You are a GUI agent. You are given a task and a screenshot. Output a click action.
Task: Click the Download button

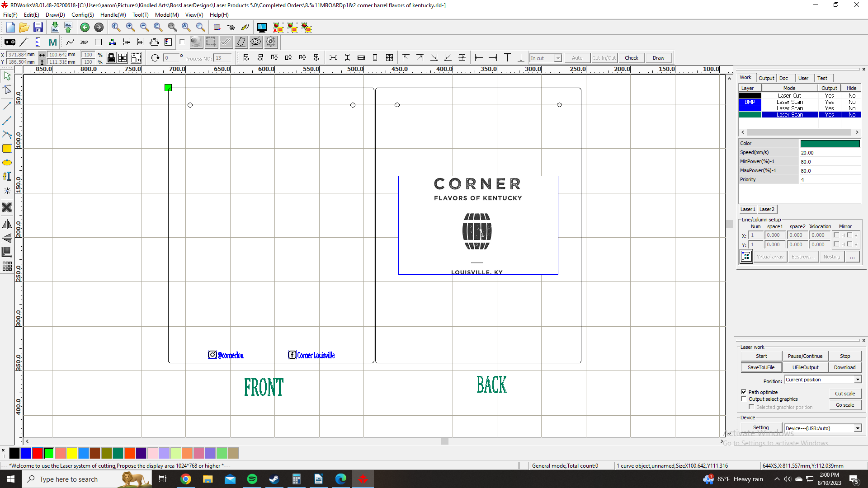844,367
